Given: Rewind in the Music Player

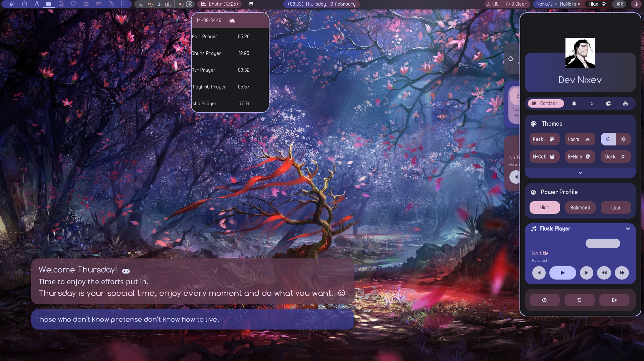Looking at the screenshot, I should pos(604,273).
